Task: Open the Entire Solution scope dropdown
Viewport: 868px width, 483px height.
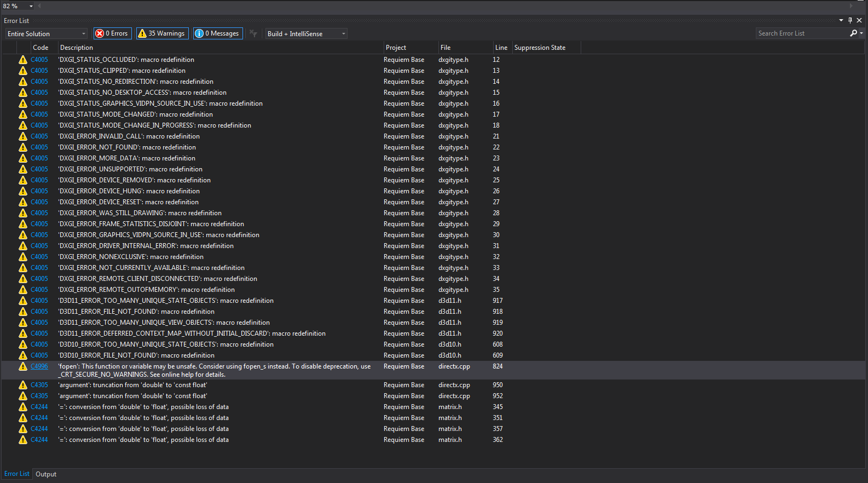Action: tap(47, 33)
